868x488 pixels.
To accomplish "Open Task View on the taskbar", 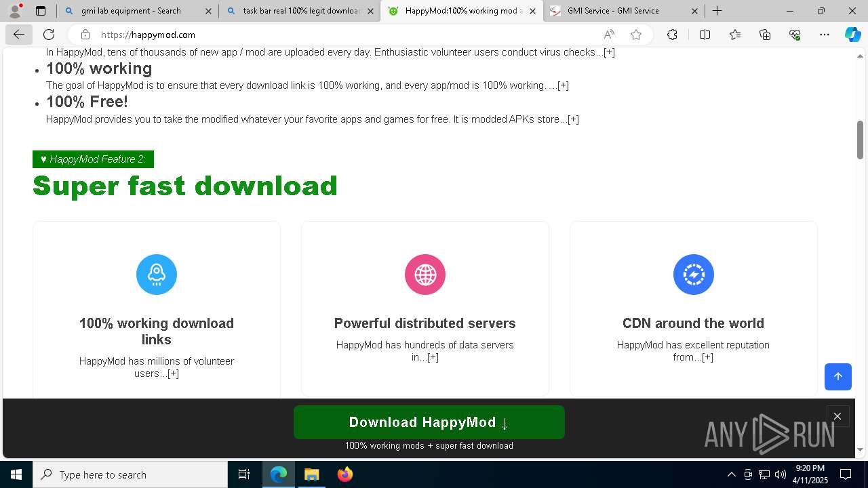I will coord(244,474).
